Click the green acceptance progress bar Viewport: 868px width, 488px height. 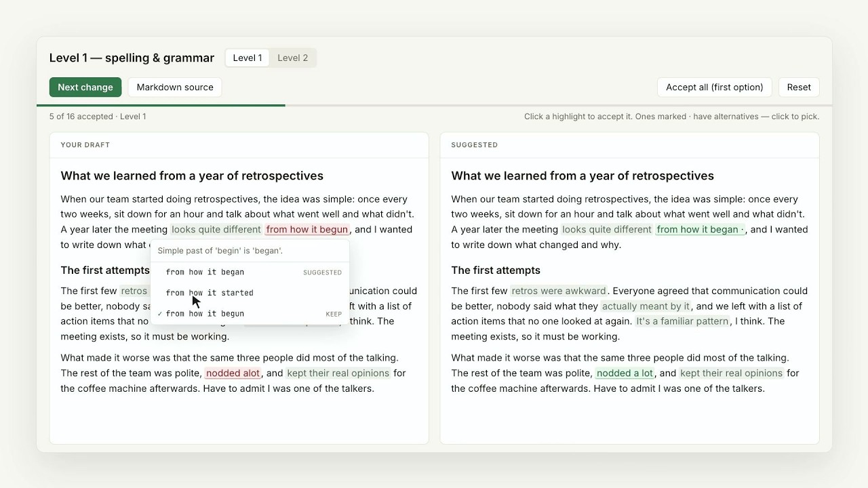[x=161, y=106]
